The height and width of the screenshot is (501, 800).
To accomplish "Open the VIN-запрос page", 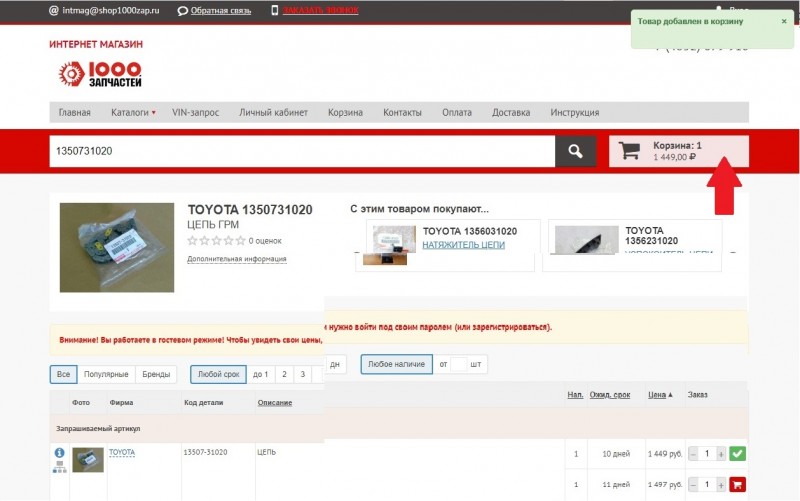I will tap(195, 112).
